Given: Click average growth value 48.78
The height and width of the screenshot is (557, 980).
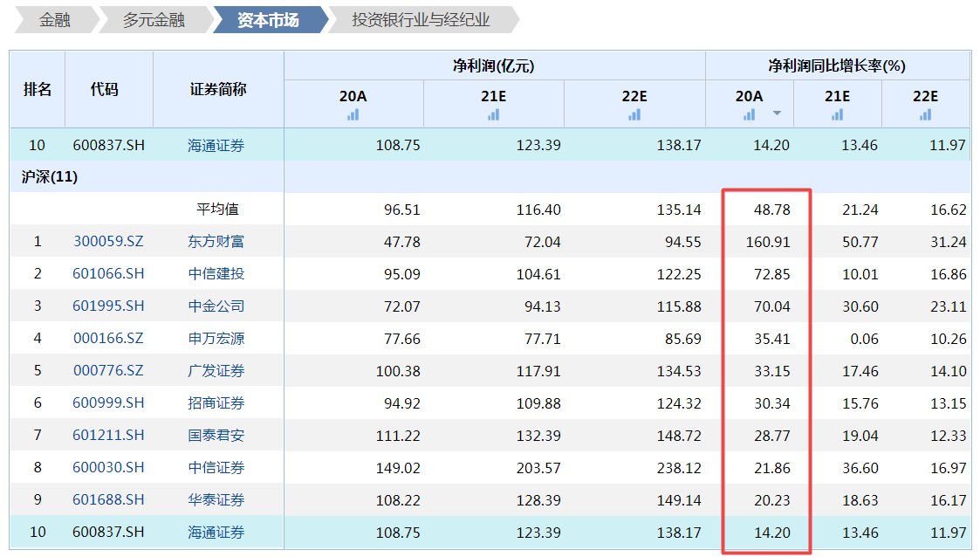Looking at the screenshot, I should [772, 210].
